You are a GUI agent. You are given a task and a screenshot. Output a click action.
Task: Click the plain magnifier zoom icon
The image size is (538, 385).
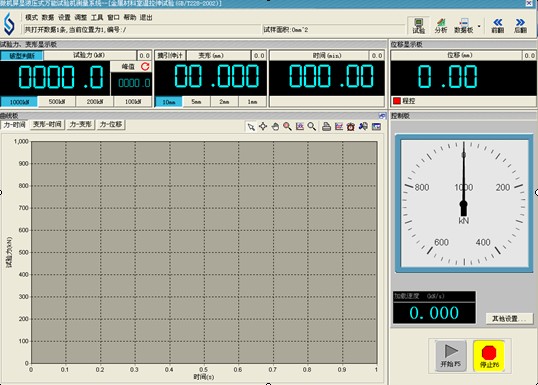tap(312, 127)
